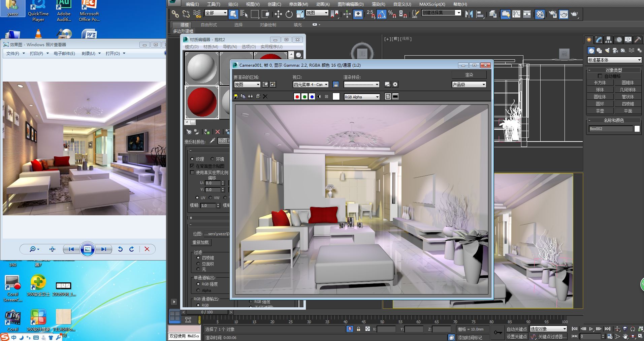Choose the Rectangular Selection Region tool
Image resolution: width=644 pixels, height=341 pixels.
255,14
